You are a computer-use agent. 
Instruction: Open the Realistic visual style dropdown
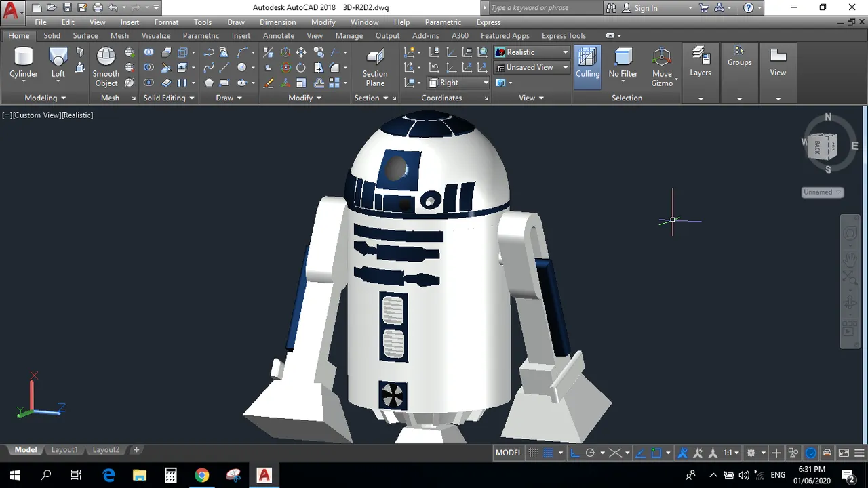coord(532,52)
